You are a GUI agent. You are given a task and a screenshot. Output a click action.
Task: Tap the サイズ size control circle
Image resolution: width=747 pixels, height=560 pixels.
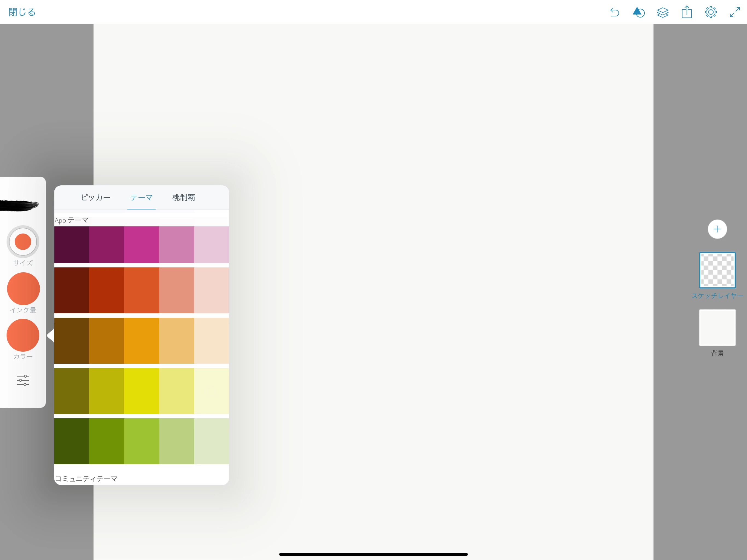23,242
